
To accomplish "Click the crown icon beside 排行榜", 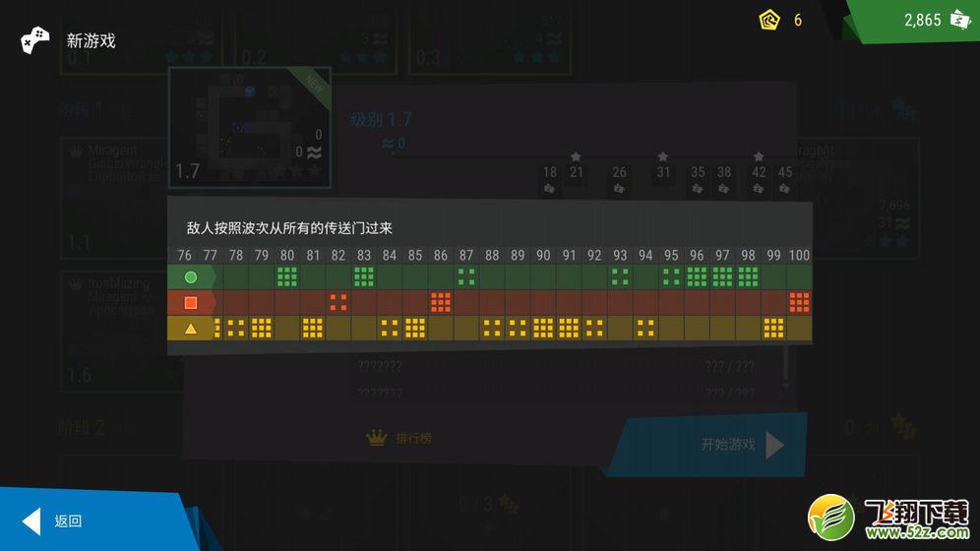I will click(376, 438).
